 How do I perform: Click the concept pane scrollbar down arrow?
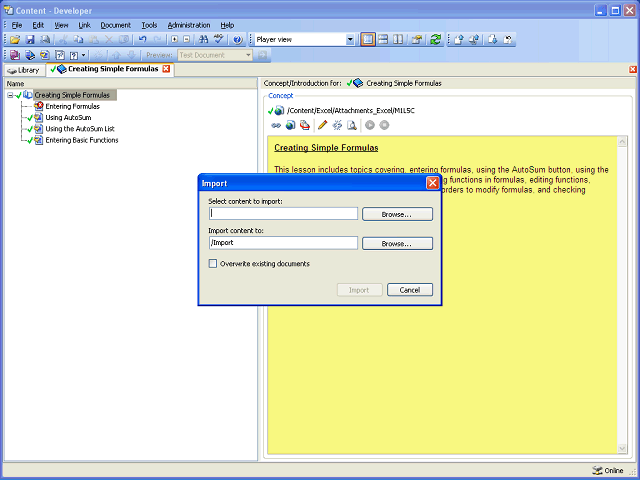click(622, 448)
